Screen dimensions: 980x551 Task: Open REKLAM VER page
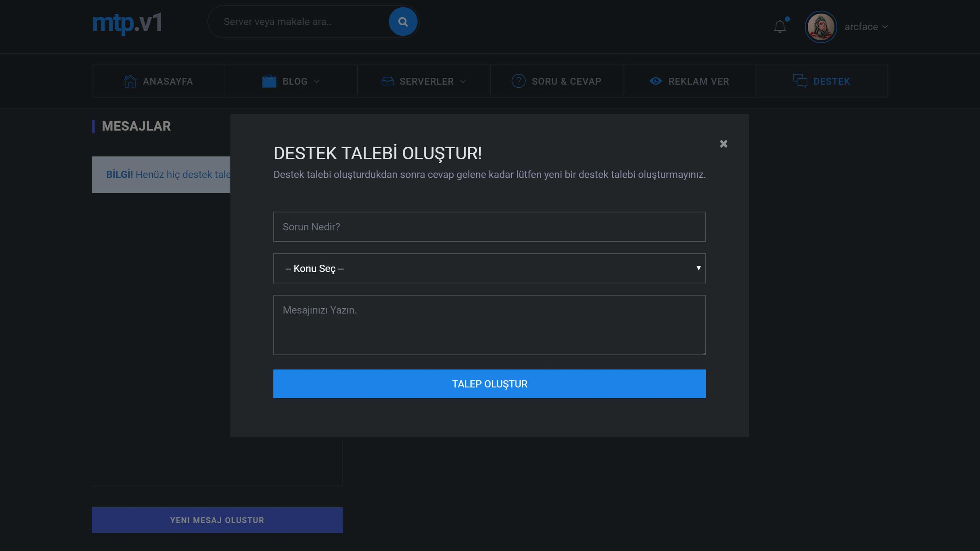tap(689, 81)
